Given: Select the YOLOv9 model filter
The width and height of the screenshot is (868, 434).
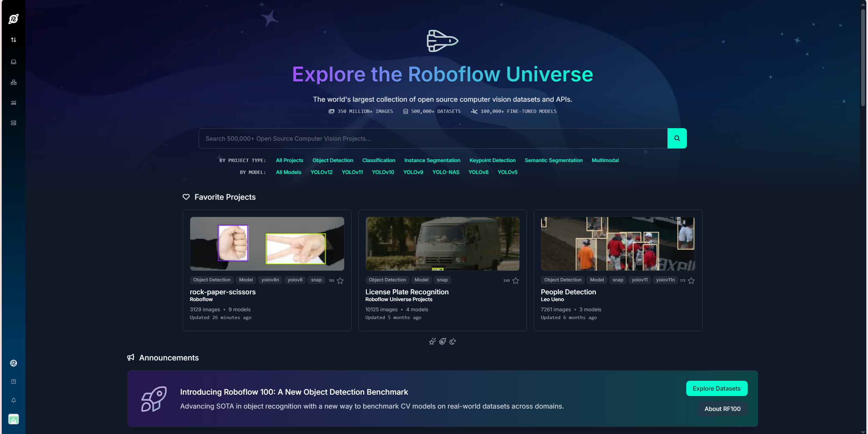Looking at the screenshot, I should tap(413, 172).
